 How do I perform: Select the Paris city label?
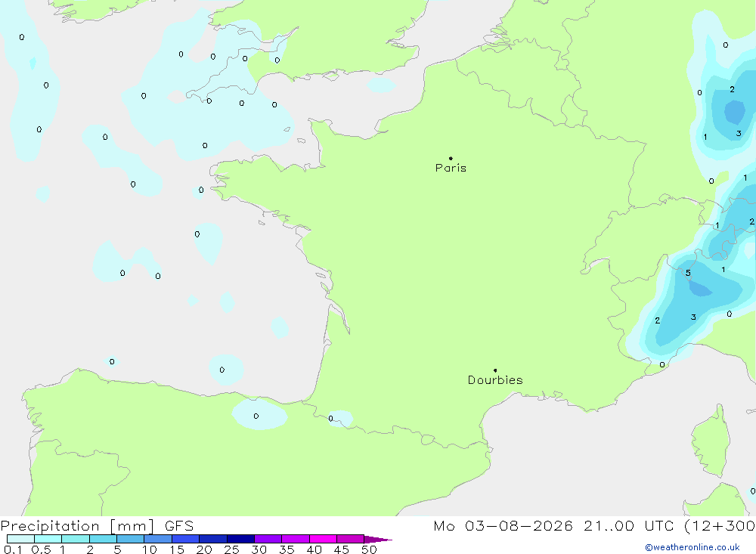[x=451, y=168]
